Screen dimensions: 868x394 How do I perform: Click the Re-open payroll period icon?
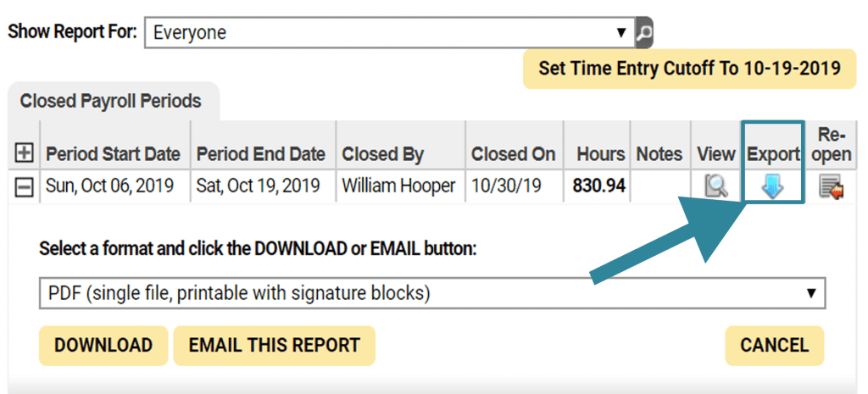[832, 187]
